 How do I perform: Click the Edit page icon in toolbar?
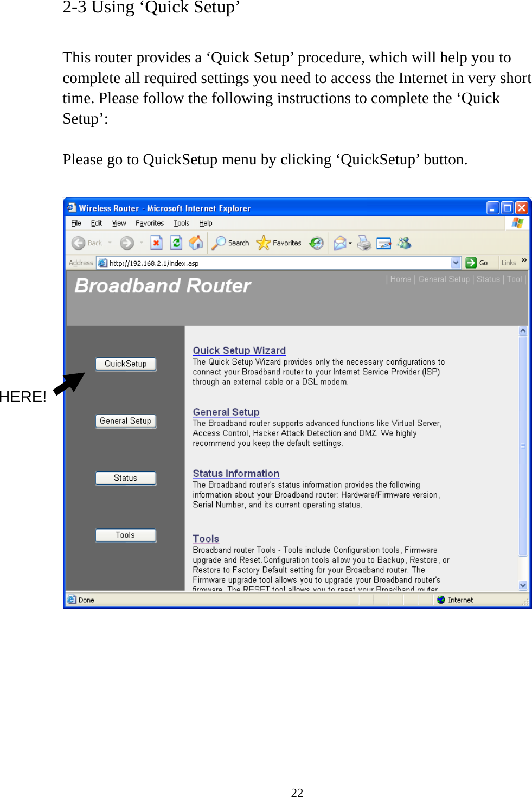(x=384, y=243)
